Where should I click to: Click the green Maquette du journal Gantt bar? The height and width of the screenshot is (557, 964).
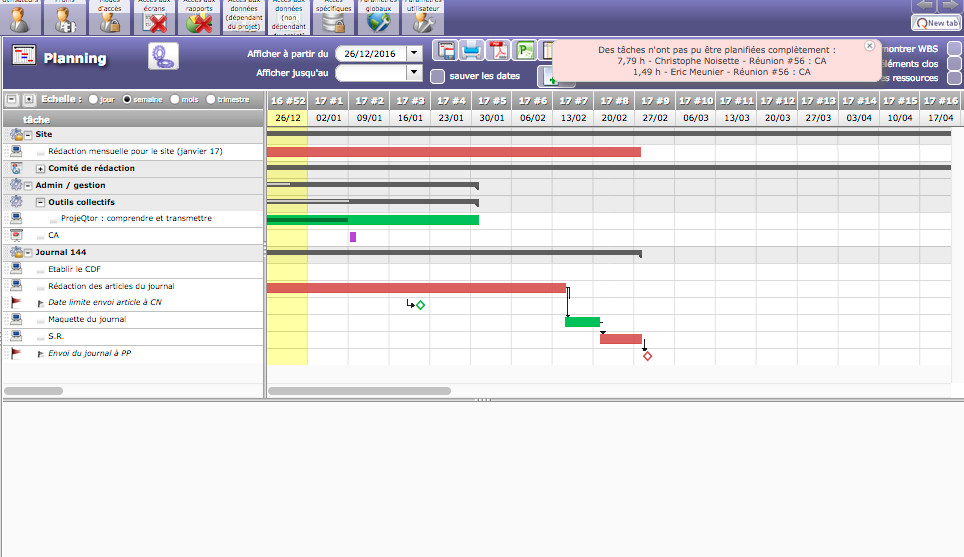click(582, 322)
